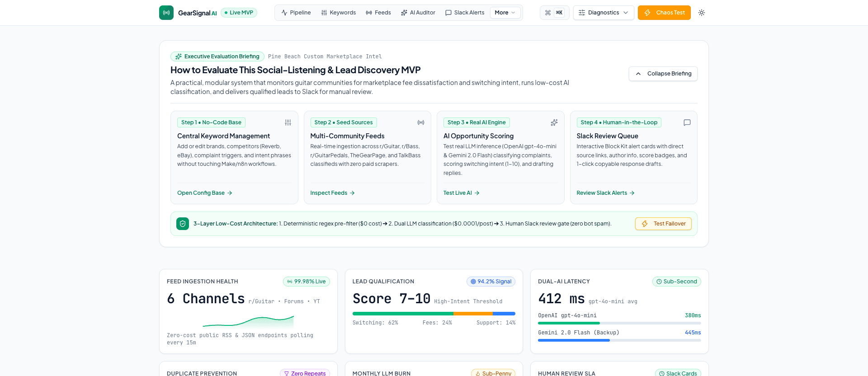Click the Gemini 2.0 Flash latency bar
Viewport: 868px width, 376px height.
pos(619,340)
